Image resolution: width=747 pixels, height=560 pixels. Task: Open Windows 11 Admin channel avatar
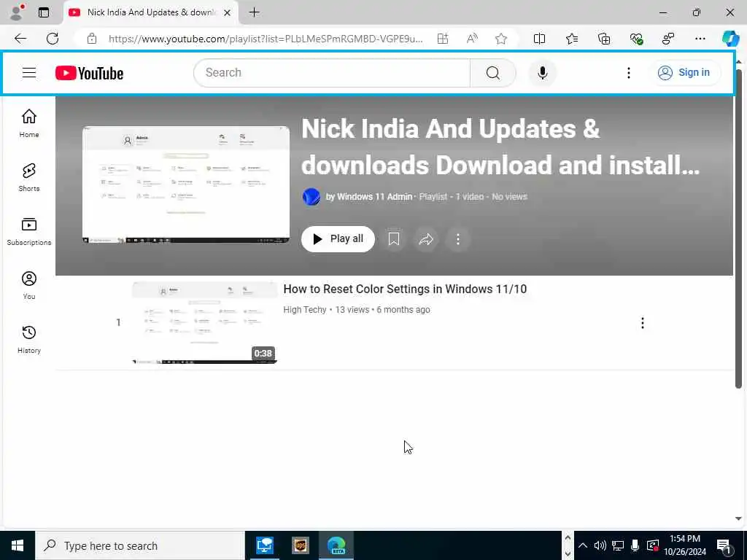pyautogui.click(x=311, y=196)
